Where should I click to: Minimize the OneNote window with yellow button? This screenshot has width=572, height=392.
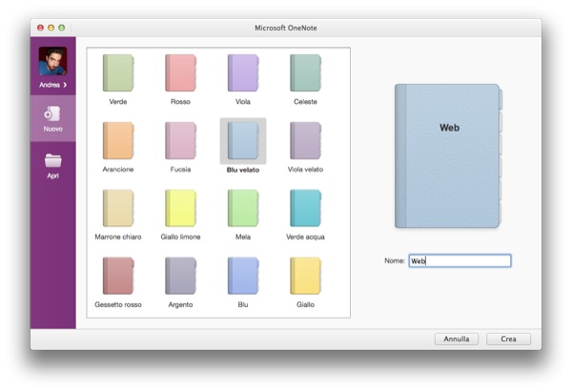pyautogui.click(x=51, y=28)
